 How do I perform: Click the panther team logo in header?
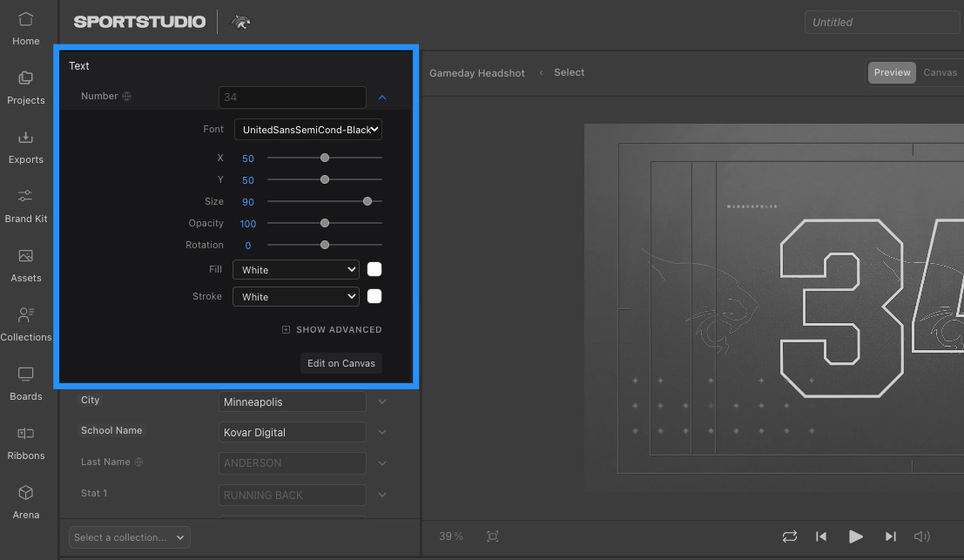point(240,22)
